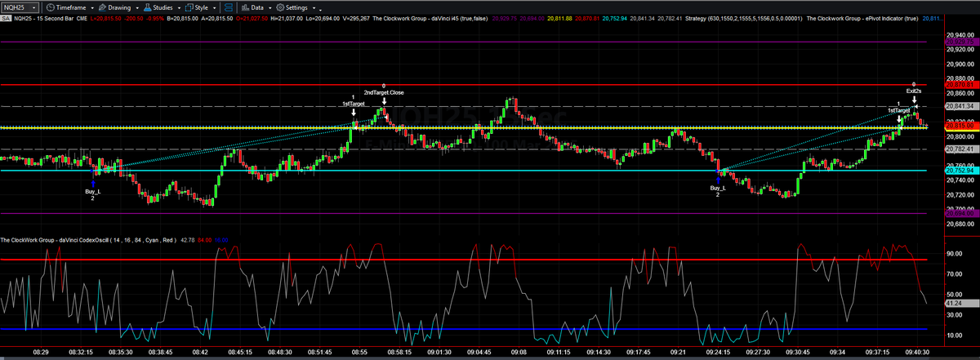Select the daVinci i45 study label
This screenshot has width=980, height=360.
pyautogui.click(x=431, y=17)
